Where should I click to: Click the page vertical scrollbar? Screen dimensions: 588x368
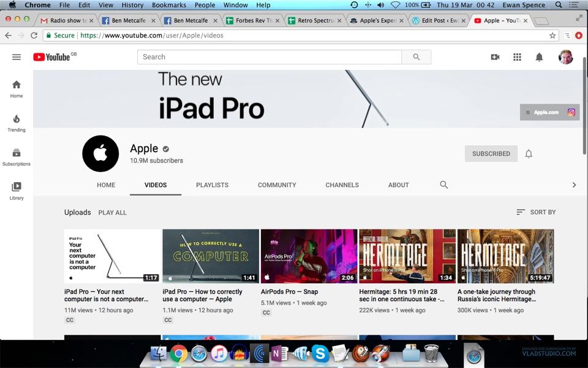coord(584,105)
